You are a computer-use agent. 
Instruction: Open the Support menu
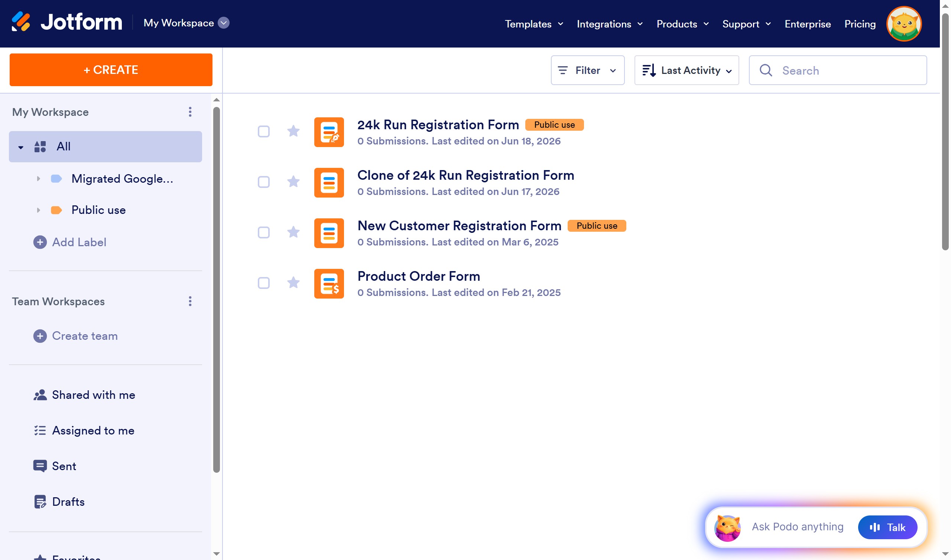[746, 24]
